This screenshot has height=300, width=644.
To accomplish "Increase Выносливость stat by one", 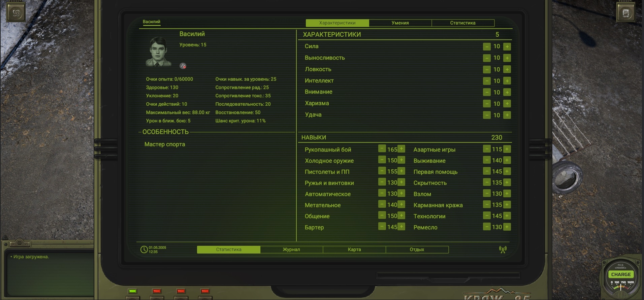I will pyautogui.click(x=507, y=58).
